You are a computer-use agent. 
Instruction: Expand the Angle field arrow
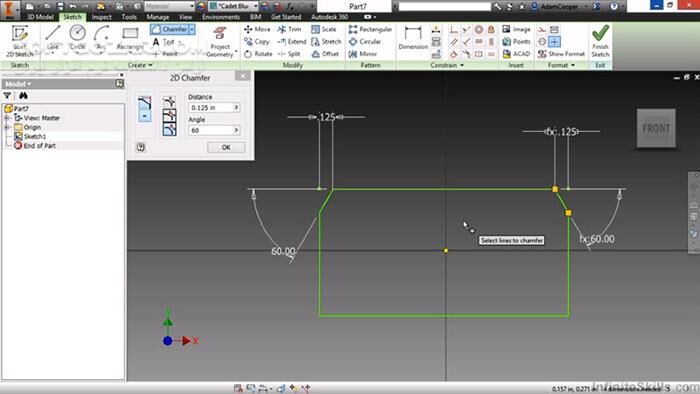[x=236, y=130]
